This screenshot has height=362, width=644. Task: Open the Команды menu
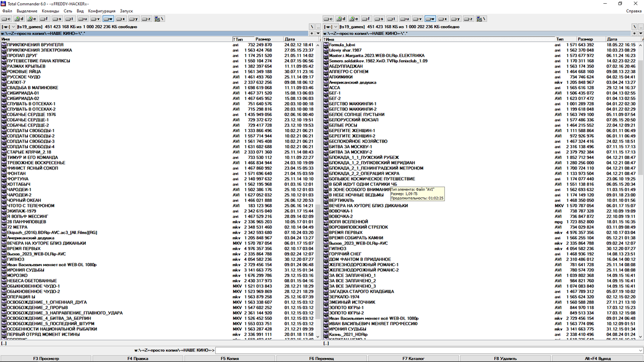coord(50,11)
